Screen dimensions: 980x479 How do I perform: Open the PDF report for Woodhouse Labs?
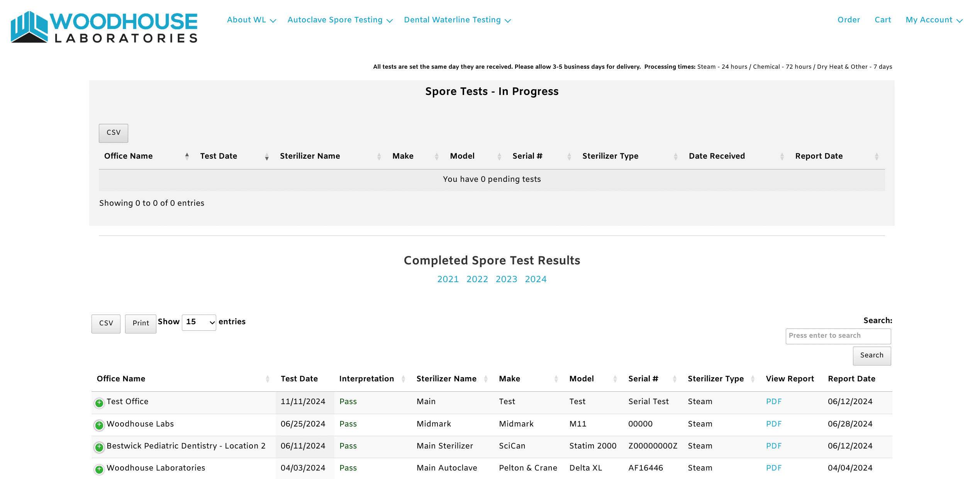774,424
